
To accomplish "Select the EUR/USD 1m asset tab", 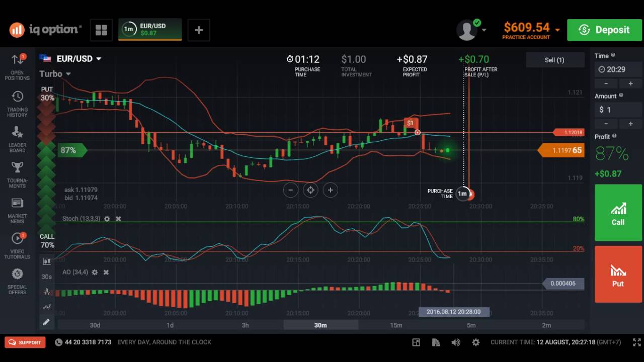I will click(150, 30).
